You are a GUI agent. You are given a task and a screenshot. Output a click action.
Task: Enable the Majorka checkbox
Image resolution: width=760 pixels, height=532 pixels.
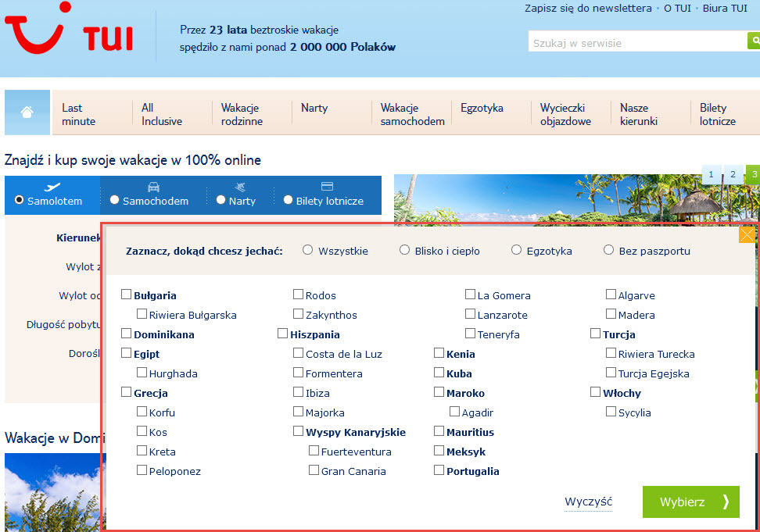(x=298, y=412)
